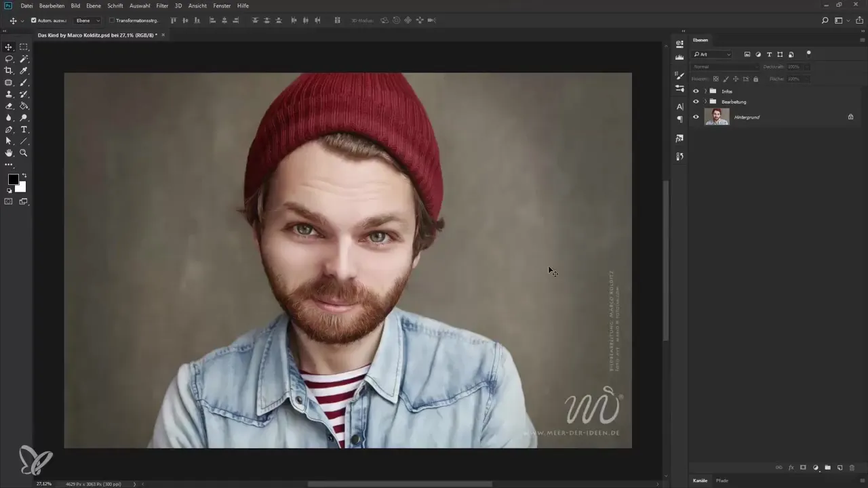
Task: Select the Lasso tool
Action: coord(9,59)
